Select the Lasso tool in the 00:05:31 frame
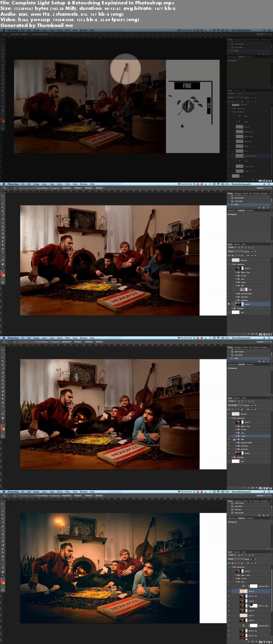This screenshot has width=273, height=644. point(3,204)
